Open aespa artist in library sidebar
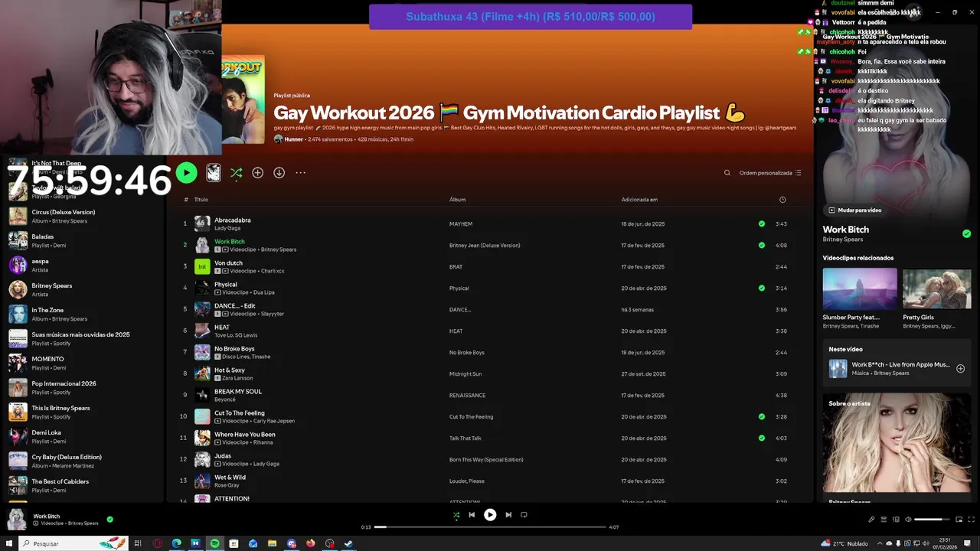The image size is (980, 551). click(x=84, y=265)
